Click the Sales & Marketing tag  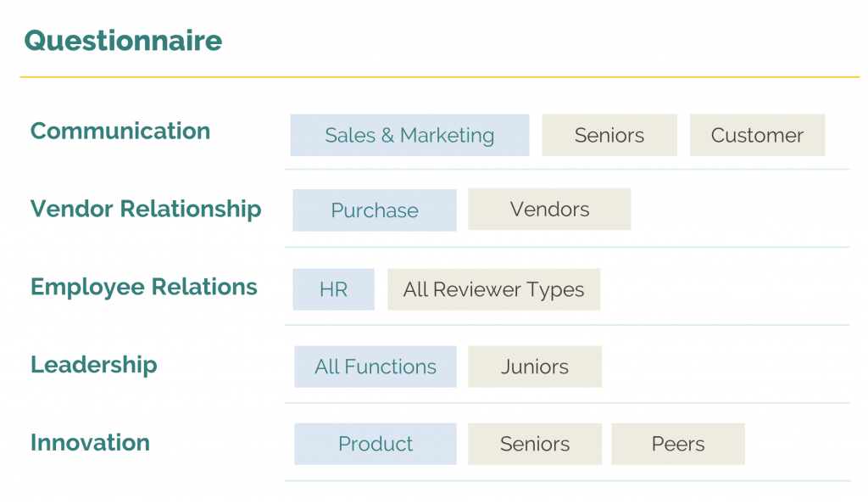pos(409,135)
